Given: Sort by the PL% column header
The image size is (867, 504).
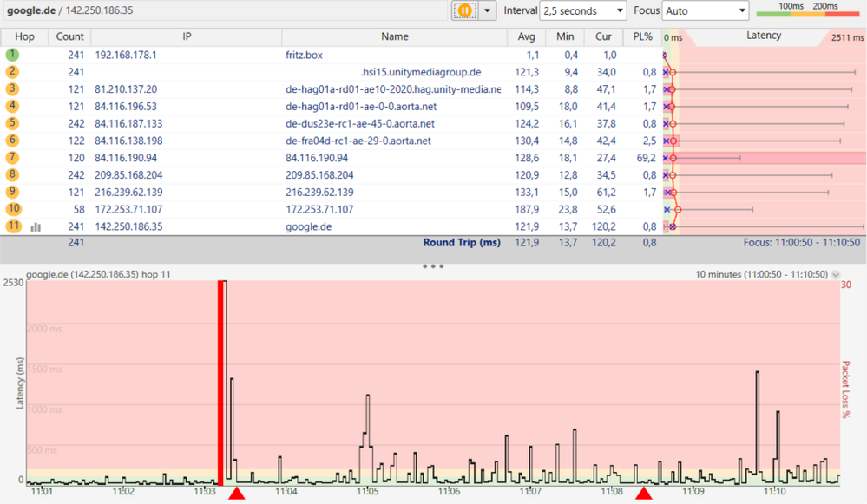Looking at the screenshot, I should point(642,36).
